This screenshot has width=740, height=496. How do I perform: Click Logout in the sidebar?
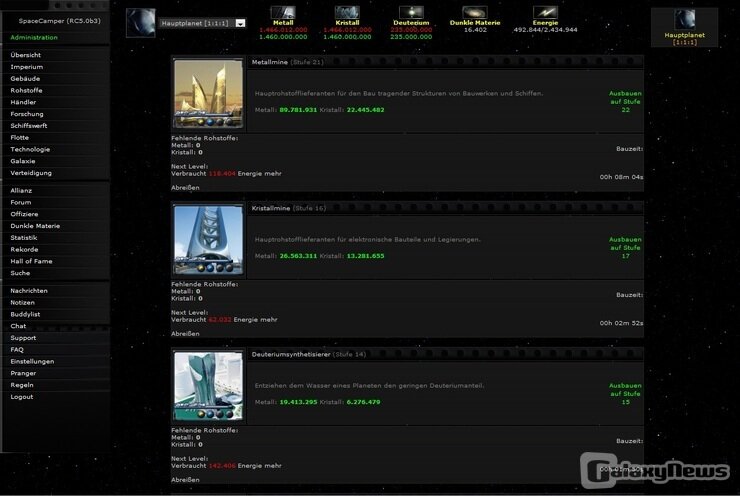click(22, 397)
